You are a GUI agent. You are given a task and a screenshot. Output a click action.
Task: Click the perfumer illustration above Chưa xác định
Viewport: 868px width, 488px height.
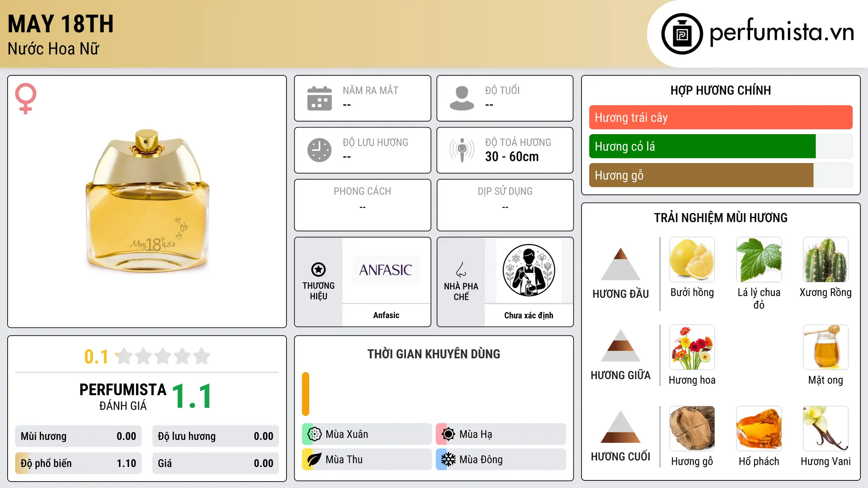coord(529,270)
